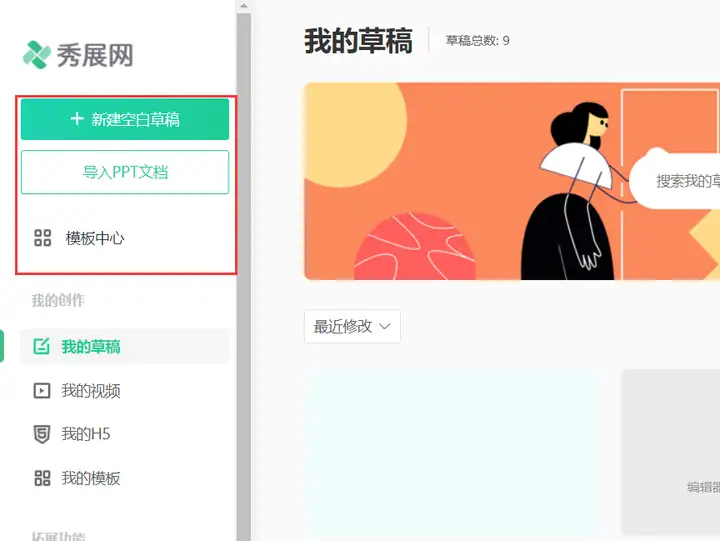Click the 我的视频 play icon

coord(42,390)
